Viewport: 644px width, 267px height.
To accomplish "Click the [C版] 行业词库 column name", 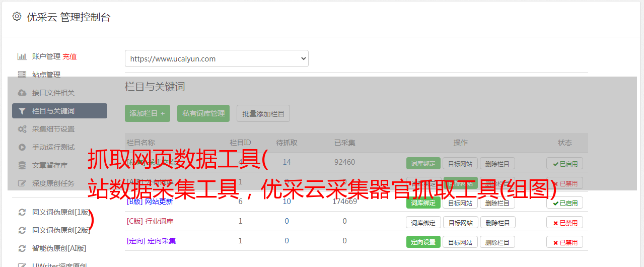I will click(150, 221).
